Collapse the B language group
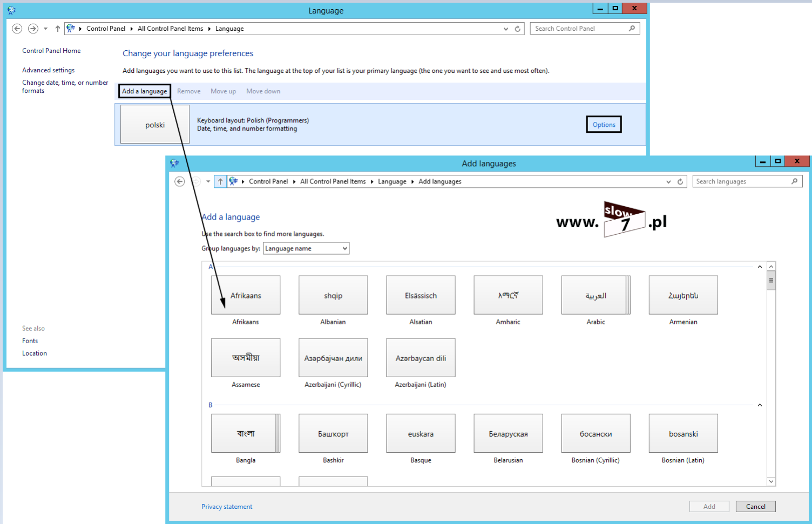The image size is (812, 524). coord(760,405)
